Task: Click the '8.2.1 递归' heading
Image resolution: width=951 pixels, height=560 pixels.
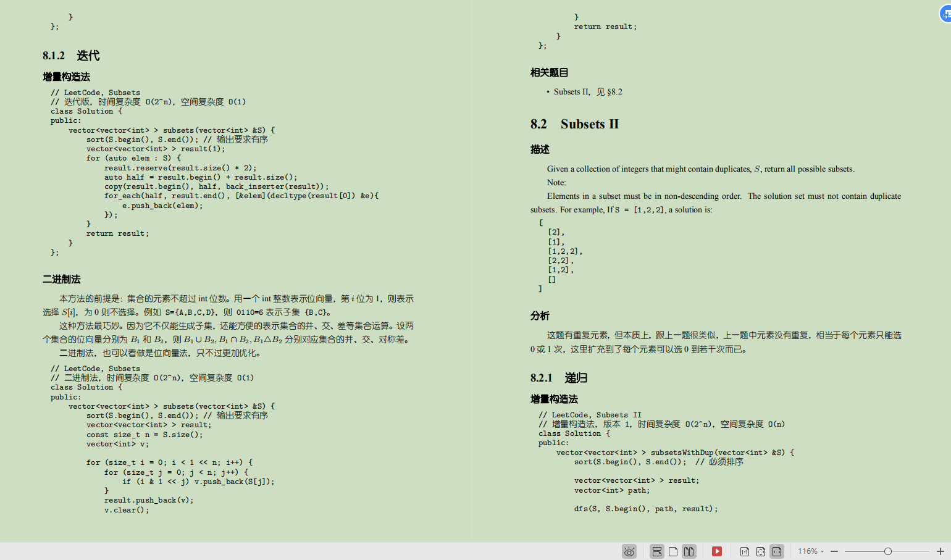Action: [559, 378]
